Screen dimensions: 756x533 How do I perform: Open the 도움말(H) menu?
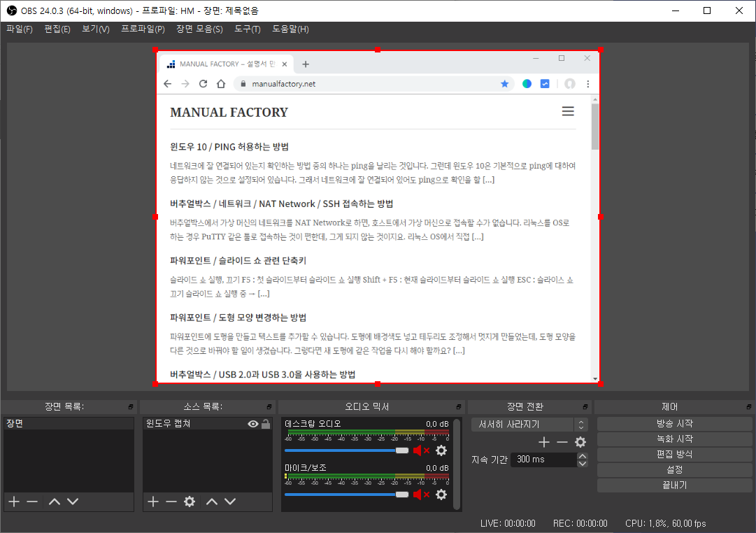click(x=290, y=29)
